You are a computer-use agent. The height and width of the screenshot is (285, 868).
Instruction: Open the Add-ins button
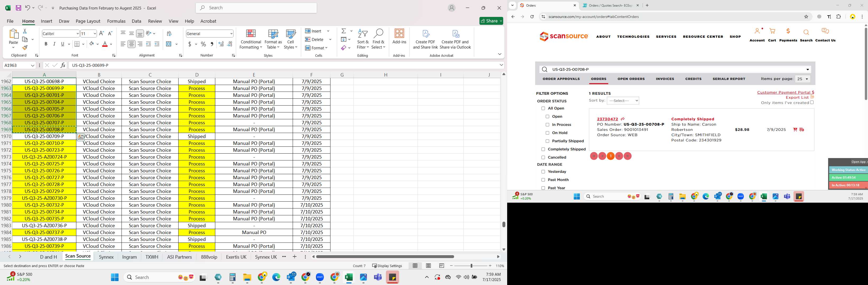[399, 37]
